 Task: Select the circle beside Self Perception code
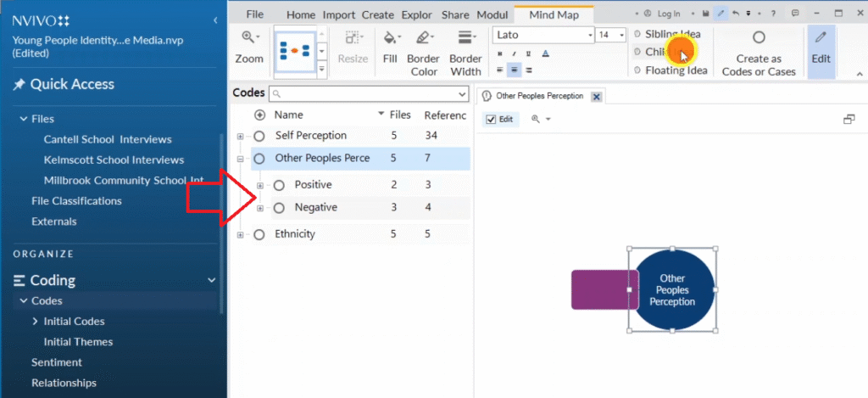[259, 136]
